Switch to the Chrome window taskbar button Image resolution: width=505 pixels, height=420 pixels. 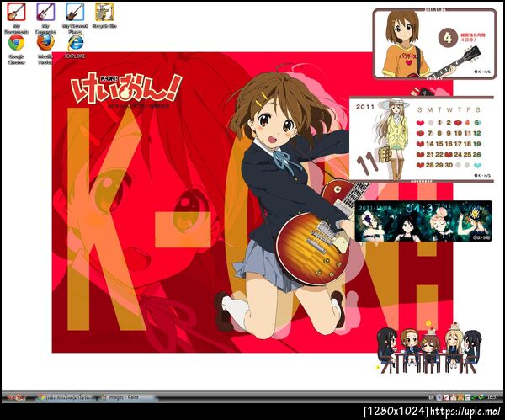pos(67,397)
